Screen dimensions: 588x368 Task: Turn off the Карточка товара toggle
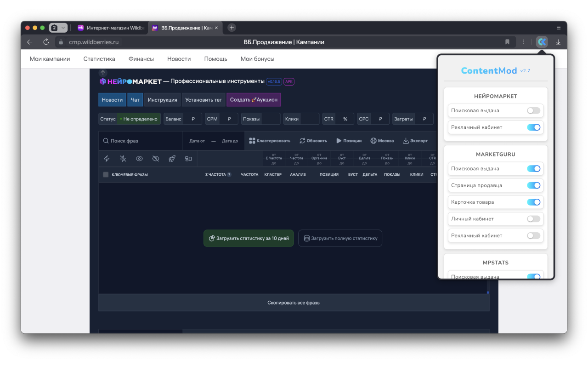[533, 202]
